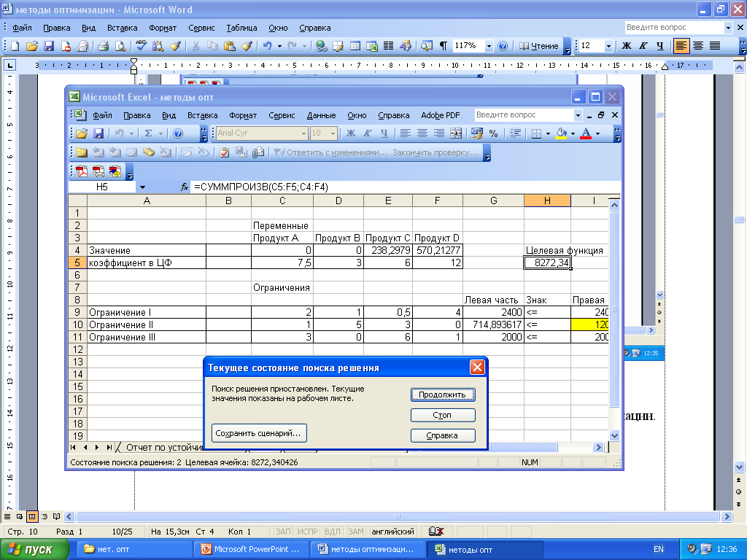This screenshot has height=560, width=747.
Task: Open the Arial Cyr font dropdown in Excel
Action: (x=303, y=133)
